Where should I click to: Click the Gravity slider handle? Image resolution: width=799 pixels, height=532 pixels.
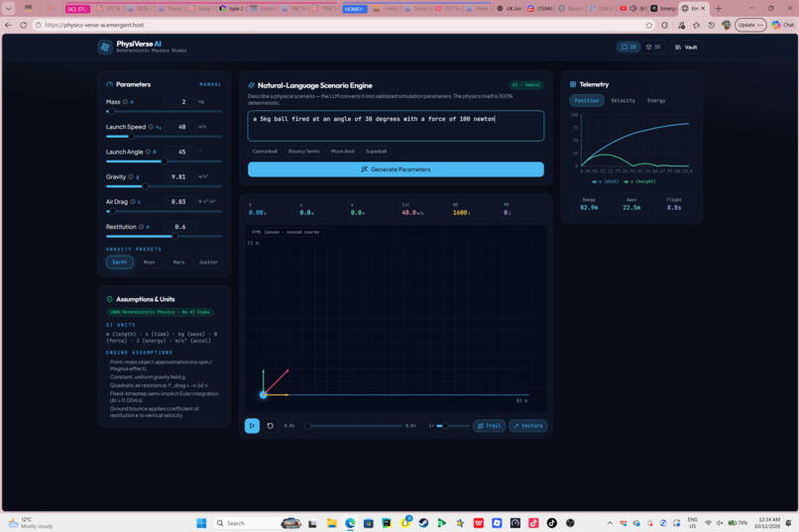(145, 186)
